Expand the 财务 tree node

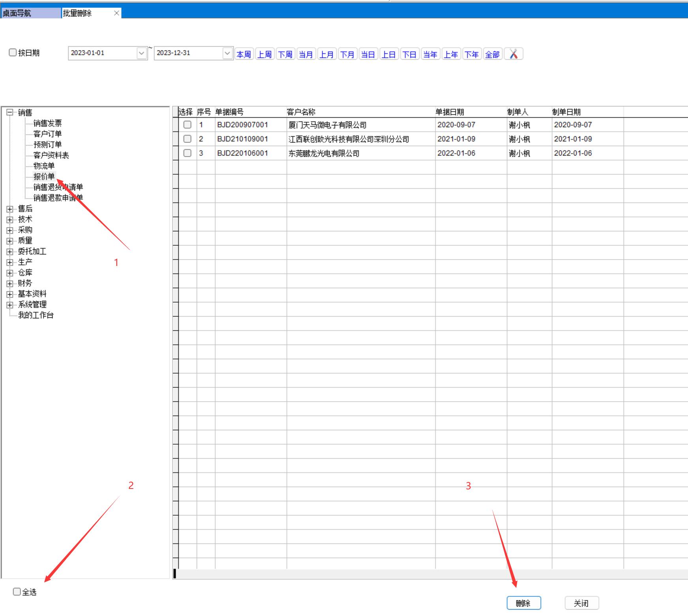[x=10, y=283]
